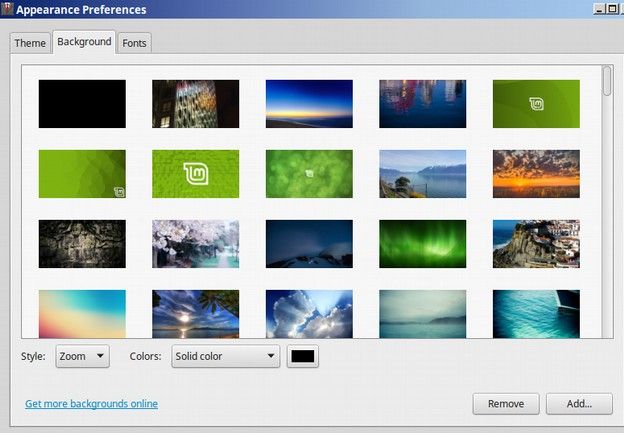This screenshot has height=433, width=624.
Task: Click the Appearance Preferences title bar icon
Action: pos(7,9)
